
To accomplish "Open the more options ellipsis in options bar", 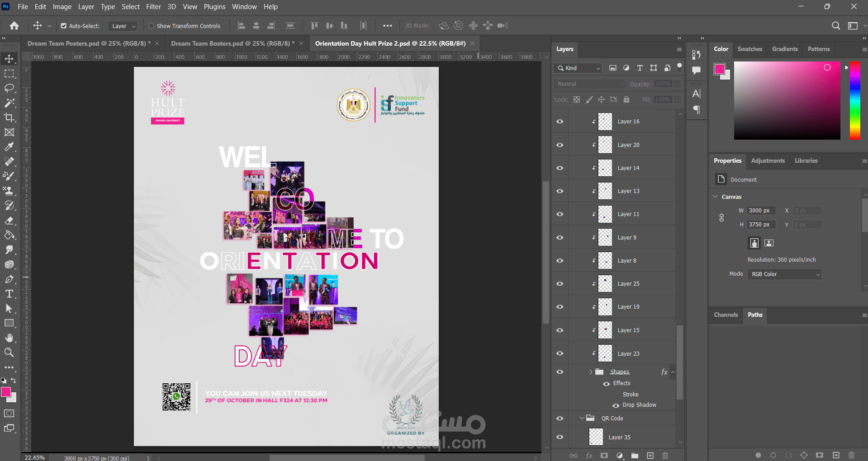I will pyautogui.click(x=388, y=26).
